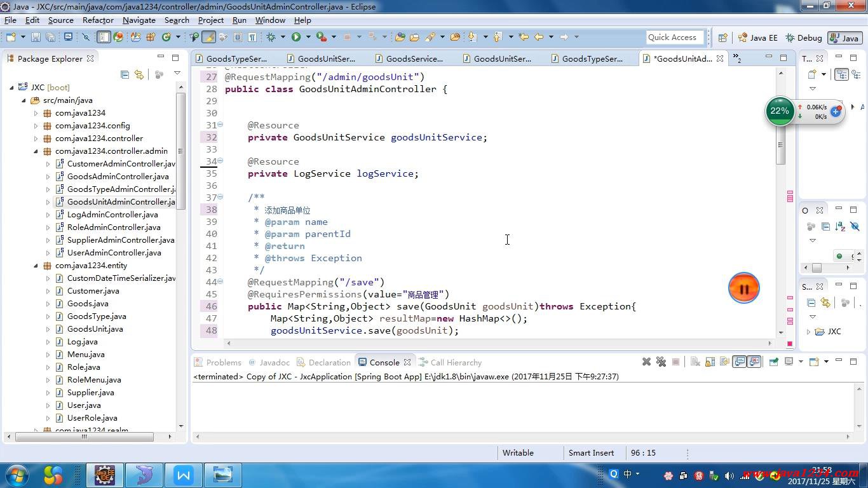Click Sort alphabetically icon in Outline
Screen dimensions: 868x488
click(x=840, y=226)
